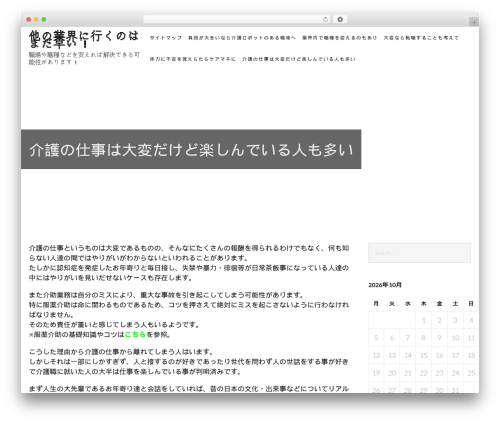
Task: Click the browser reload icon
Action: [x=325, y=20]
